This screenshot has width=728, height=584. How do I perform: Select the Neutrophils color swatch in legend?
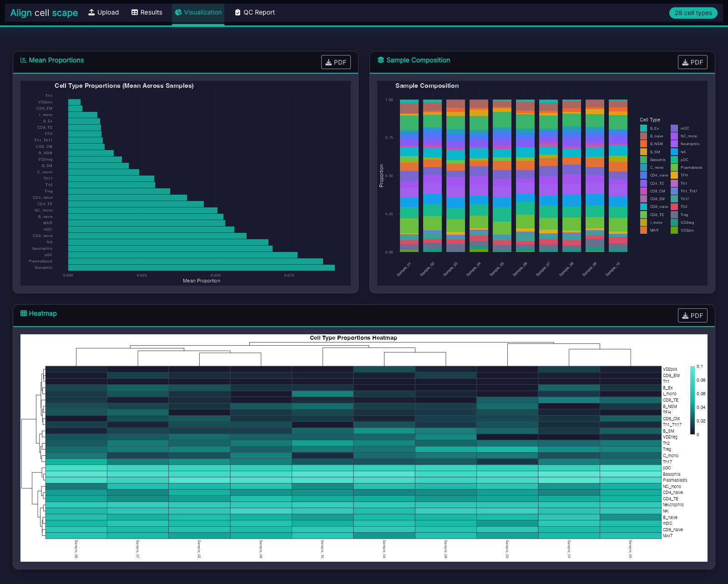[x=674, y=144]
